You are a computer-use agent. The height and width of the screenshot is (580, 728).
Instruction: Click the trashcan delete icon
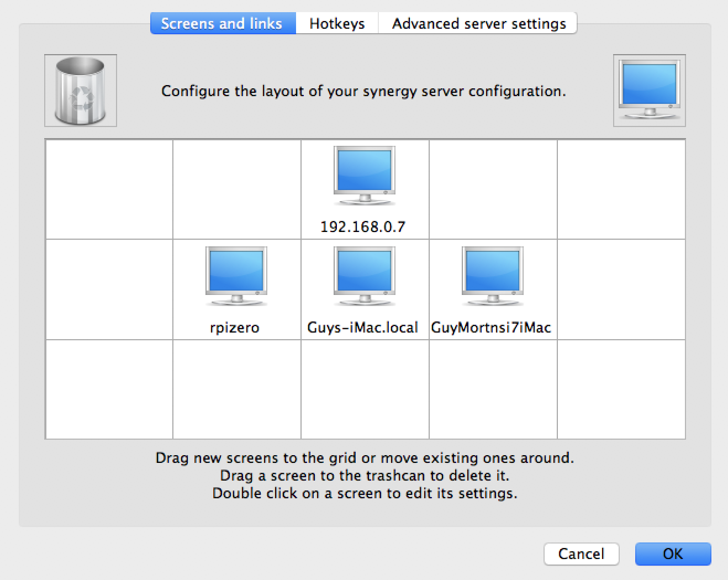80,91
